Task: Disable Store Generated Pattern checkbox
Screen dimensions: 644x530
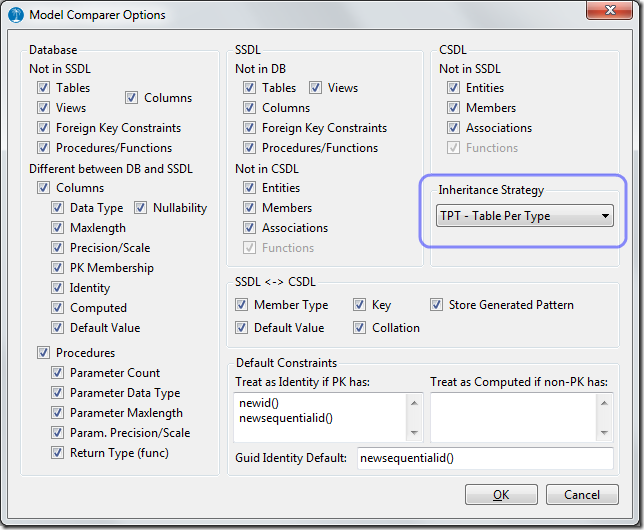Action: coord(438,305)
